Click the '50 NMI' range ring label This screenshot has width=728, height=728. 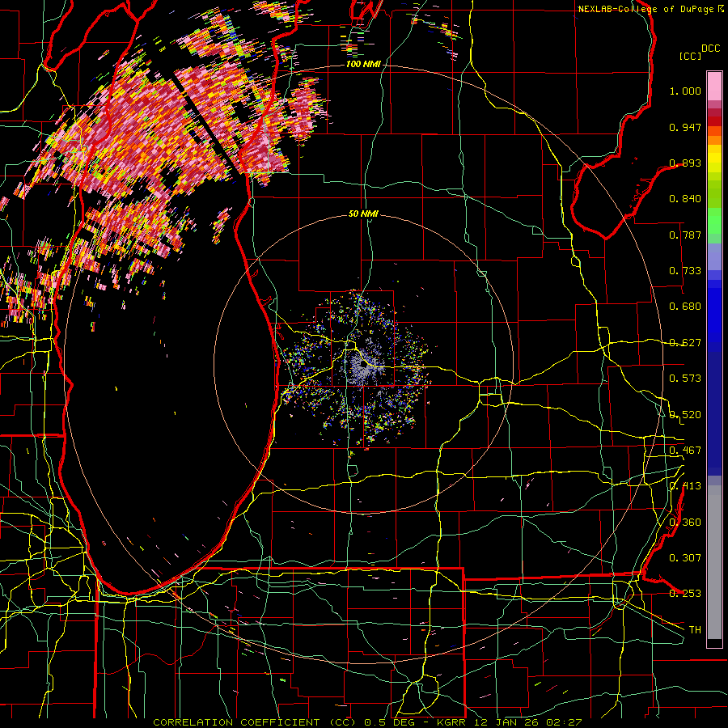[x=363, y=214]
